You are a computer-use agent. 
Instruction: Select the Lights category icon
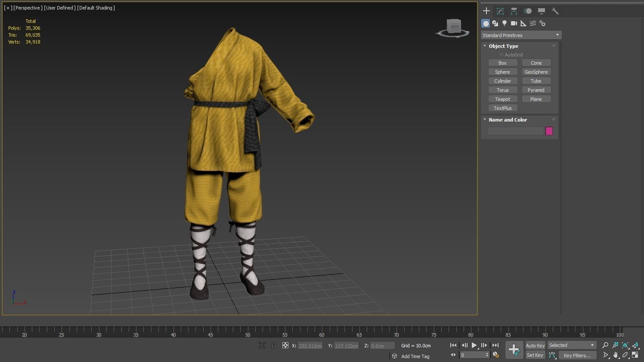point(505,23)
